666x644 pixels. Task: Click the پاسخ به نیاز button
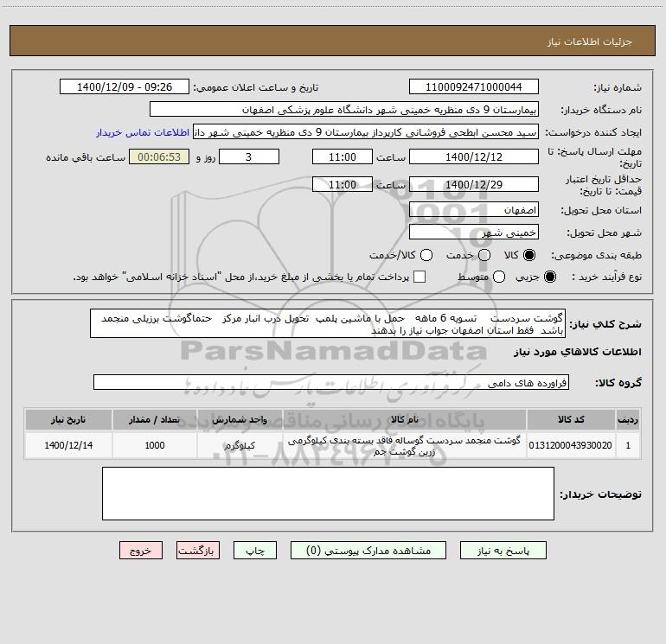coord(503,551)
